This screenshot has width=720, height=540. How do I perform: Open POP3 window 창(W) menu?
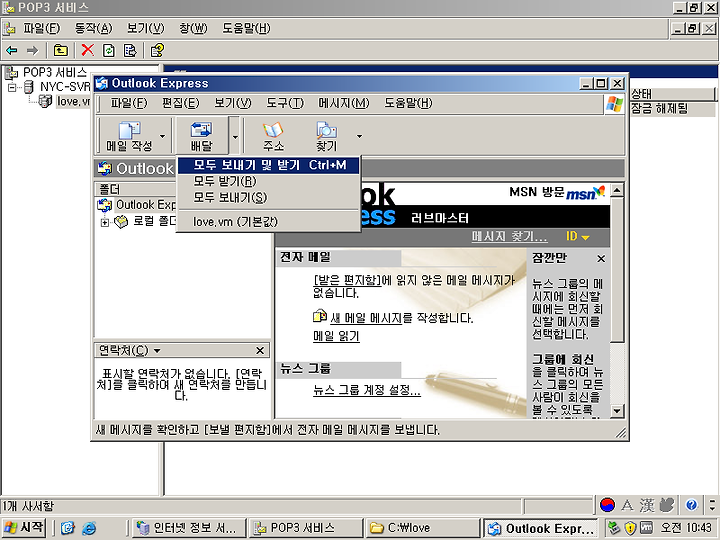coord(193,28)
